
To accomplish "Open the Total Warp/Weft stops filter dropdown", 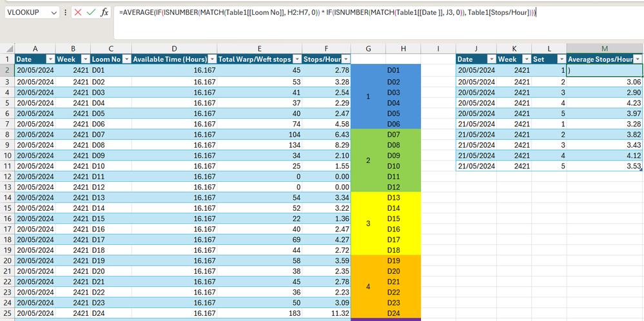I will [297, 59].
